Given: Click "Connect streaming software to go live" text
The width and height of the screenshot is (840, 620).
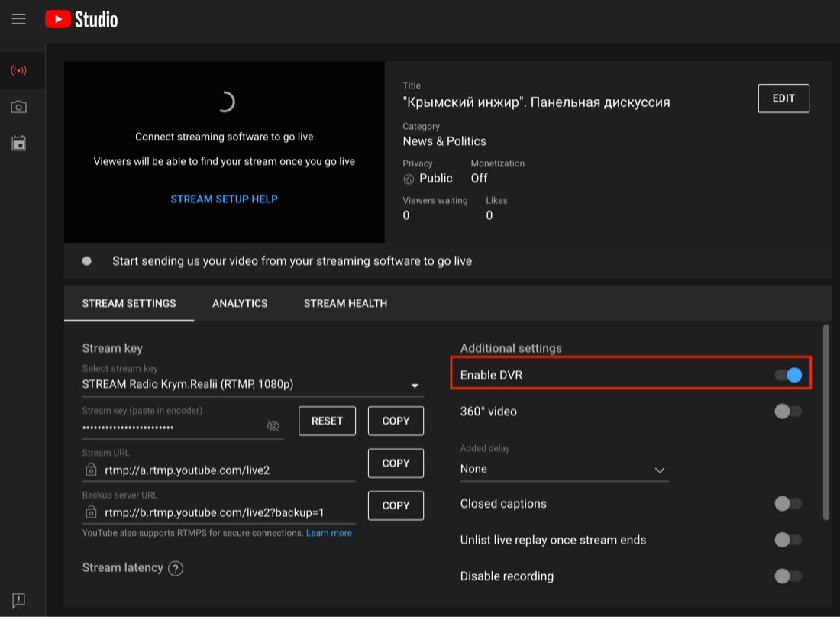Looking at the screenshot, I should tap(224, 137).
